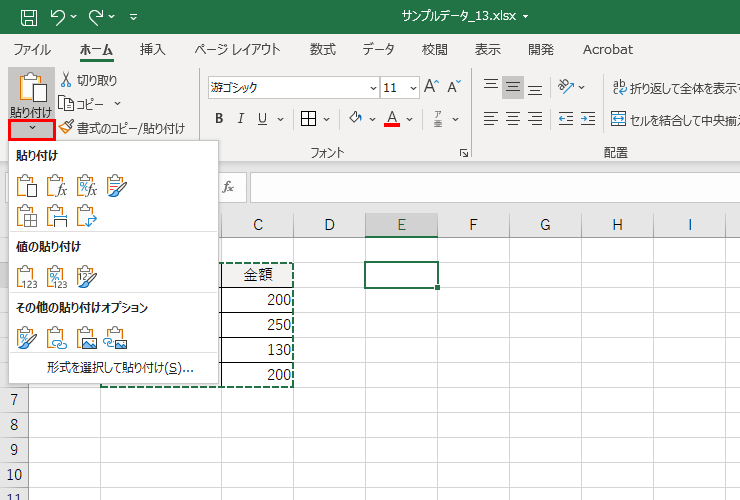Click the コピー button

[x=82, y=103]
